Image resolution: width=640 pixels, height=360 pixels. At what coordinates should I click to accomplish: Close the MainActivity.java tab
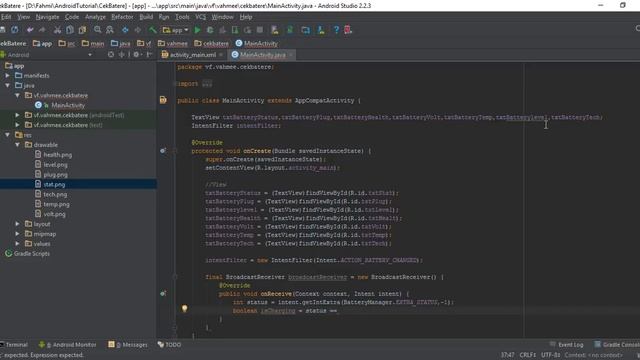(x=291, y=55)
